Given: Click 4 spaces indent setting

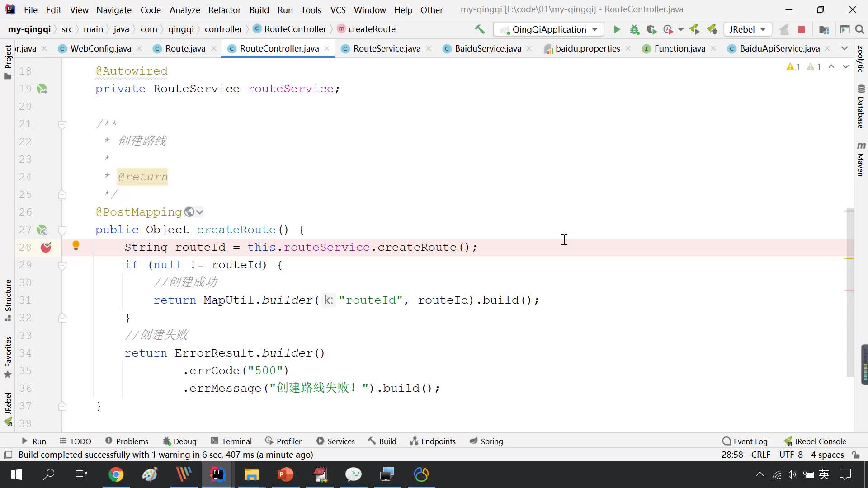Looking at the screenshot, I should [x=827, y=455].
